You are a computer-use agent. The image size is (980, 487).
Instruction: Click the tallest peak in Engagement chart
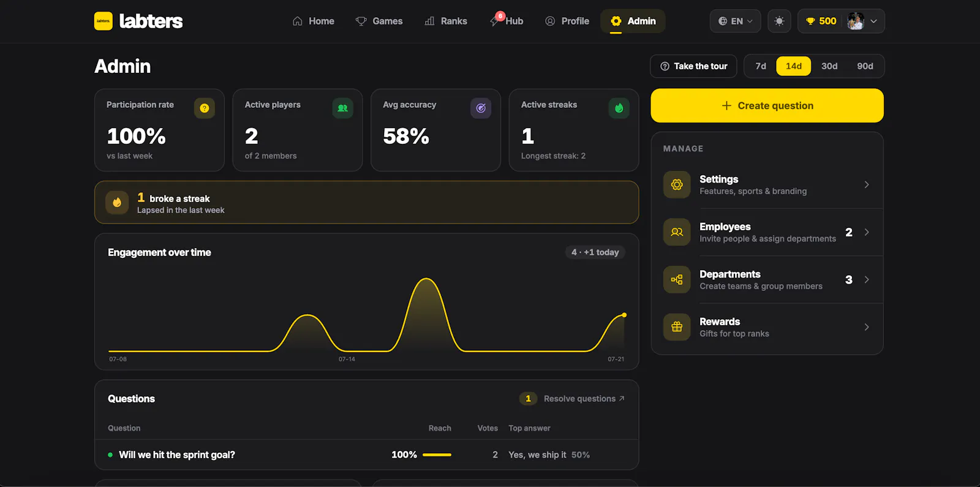[x=426, y=279]
